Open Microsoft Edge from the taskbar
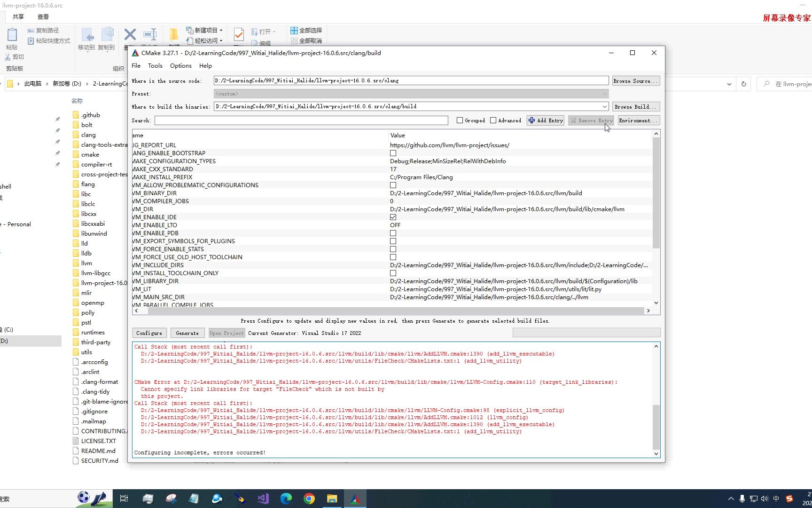The height and width of the screenshot is (508, 812). click(x=286, y=499)
